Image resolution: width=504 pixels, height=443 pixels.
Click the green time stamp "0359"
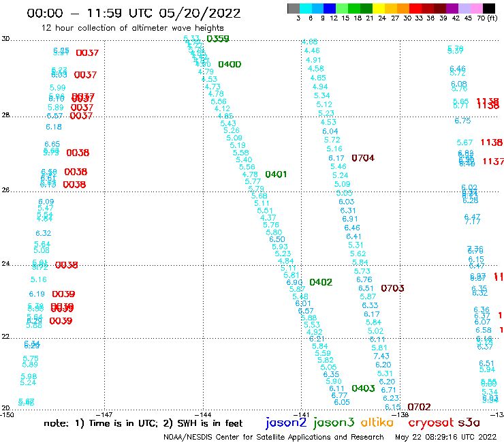coord(218,39)
